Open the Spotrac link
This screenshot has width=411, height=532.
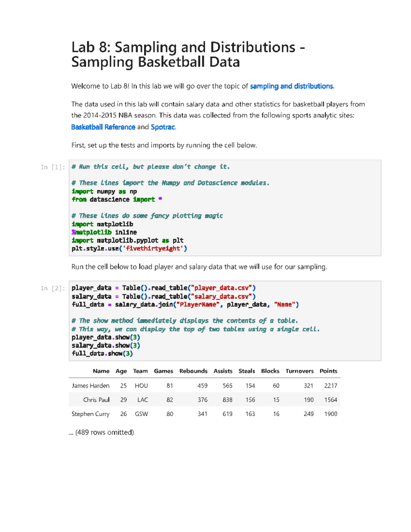point(163,127)
